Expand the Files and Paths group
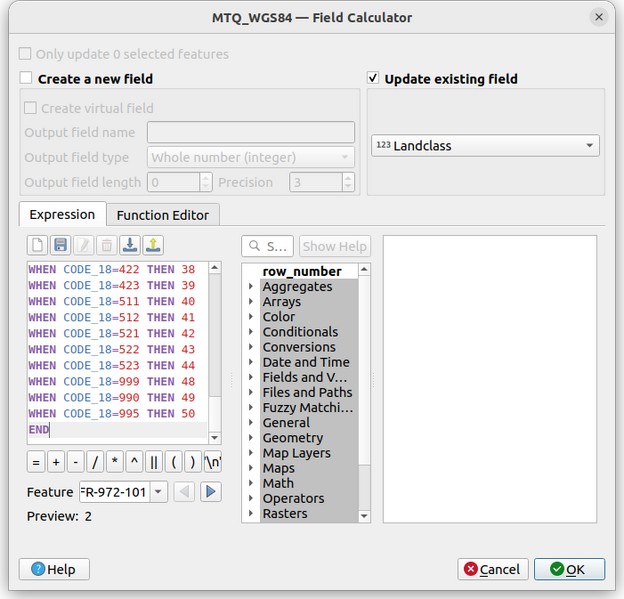Viewport: 624px width, 599px height. tap(251, 392)
